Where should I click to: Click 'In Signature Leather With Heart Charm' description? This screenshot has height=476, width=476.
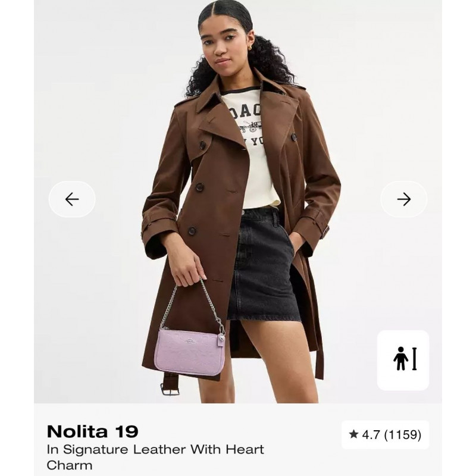click(155, 457)
